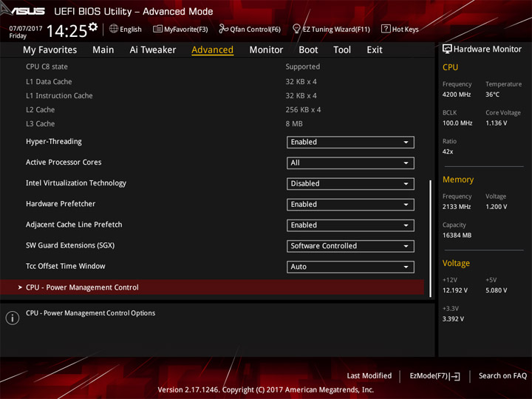Open the Boot tab

coord(308,50)
